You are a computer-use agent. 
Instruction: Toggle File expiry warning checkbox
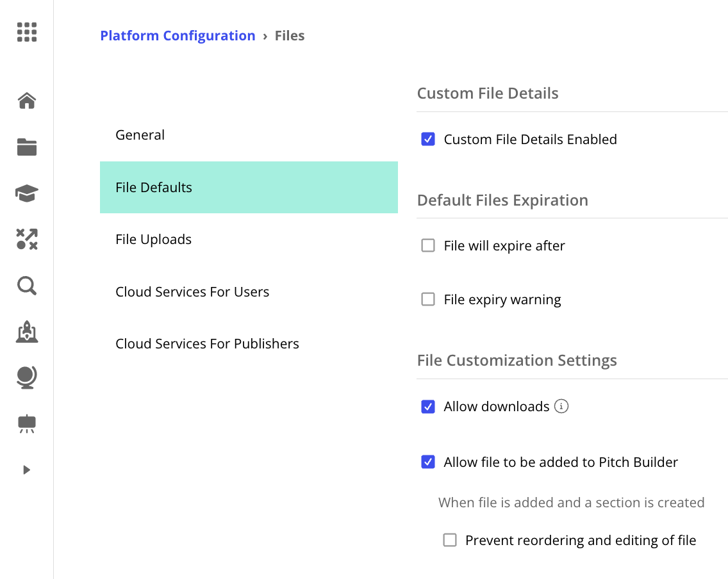(428, 299)
